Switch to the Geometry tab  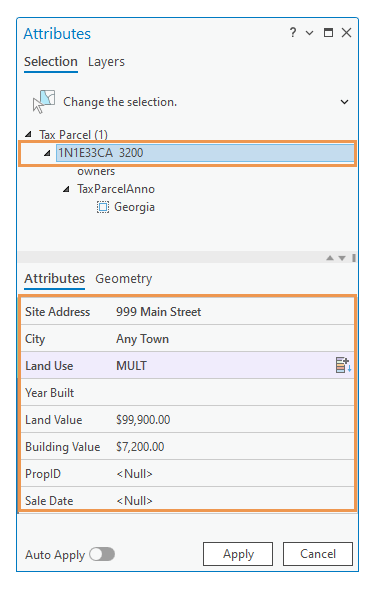(x=124, y=279)
